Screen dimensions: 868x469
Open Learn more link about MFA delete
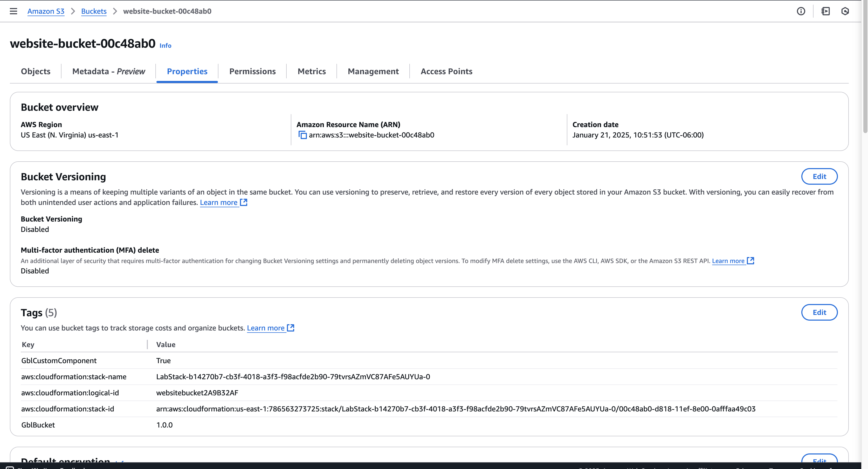click(x=728, y=261)
